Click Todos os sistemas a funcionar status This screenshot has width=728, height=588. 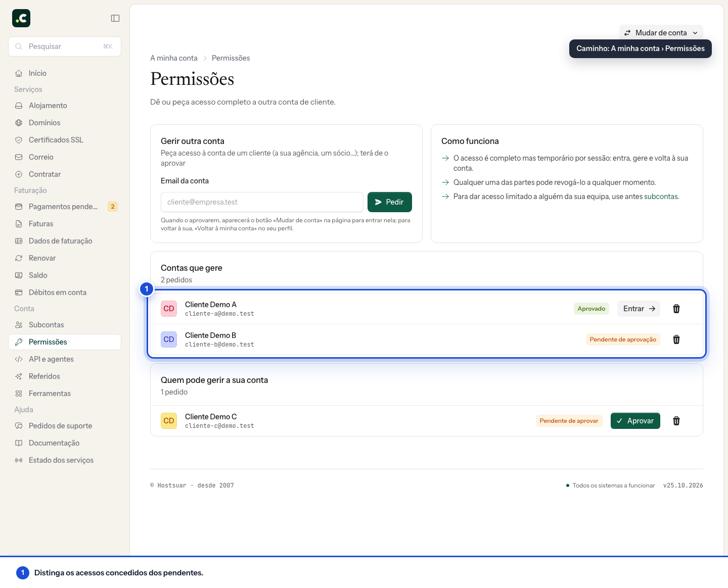point(611,485)
